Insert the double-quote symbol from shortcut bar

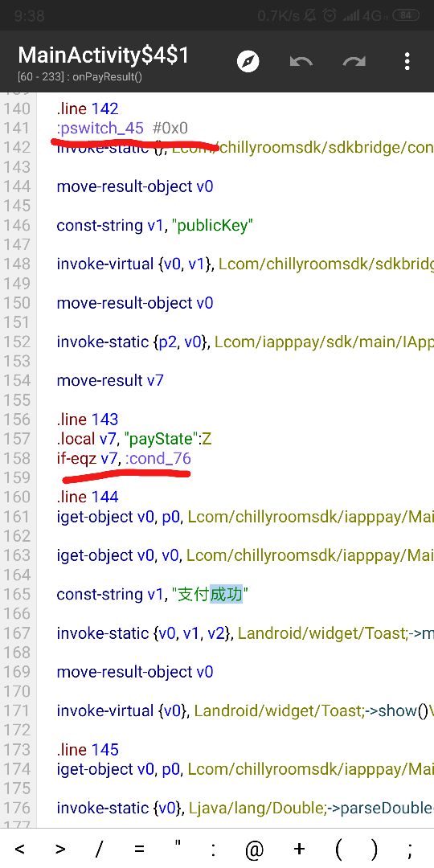(178, 845)
